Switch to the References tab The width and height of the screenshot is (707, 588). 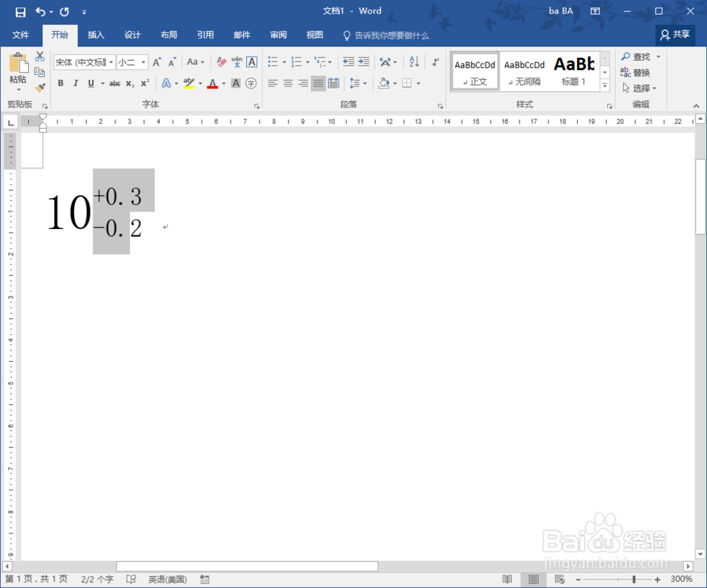click(x=205, y=35)
